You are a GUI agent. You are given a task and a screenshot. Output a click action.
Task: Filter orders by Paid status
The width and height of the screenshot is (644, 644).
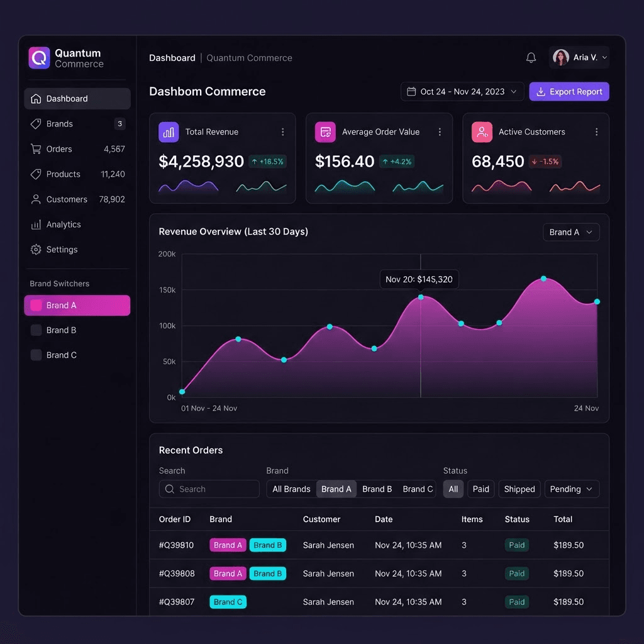tap(480, 489)
